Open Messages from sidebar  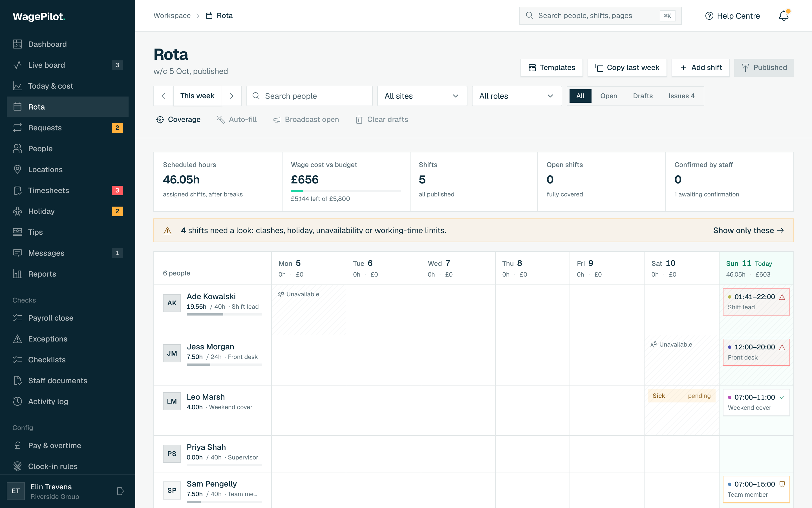click(67, 253)
